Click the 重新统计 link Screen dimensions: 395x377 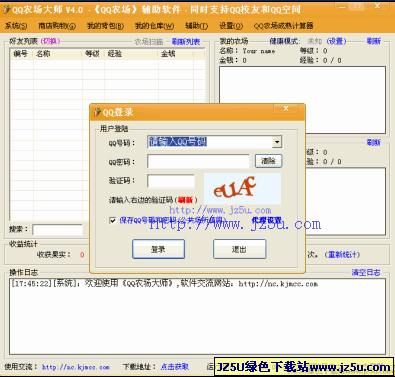pyautogui.click(x=343, y=255)
